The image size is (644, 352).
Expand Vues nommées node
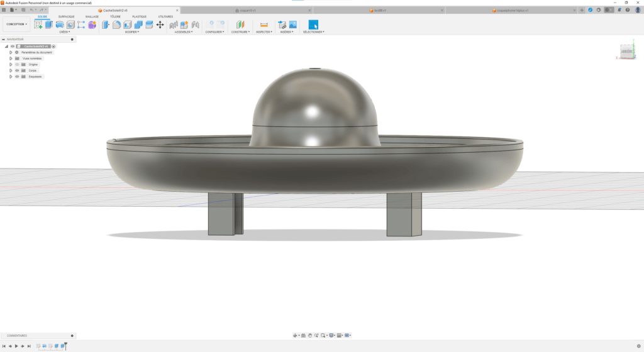point(11,58)
